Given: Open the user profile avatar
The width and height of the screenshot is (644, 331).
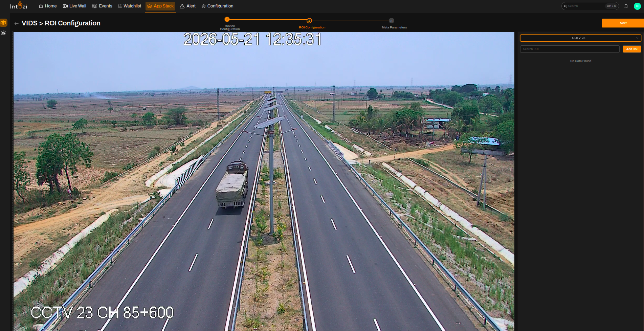Looking at the screenshot, I should pos(637,6).
